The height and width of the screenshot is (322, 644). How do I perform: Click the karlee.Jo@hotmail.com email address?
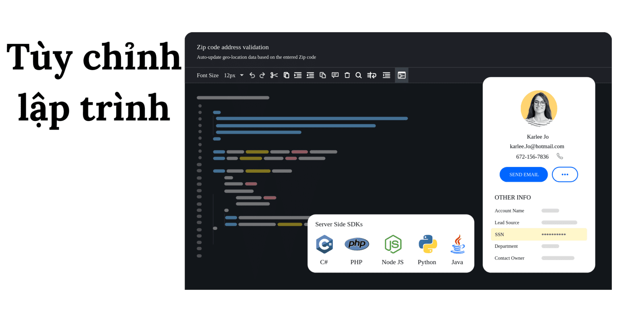pyautogui.click(x=537, y=147)
